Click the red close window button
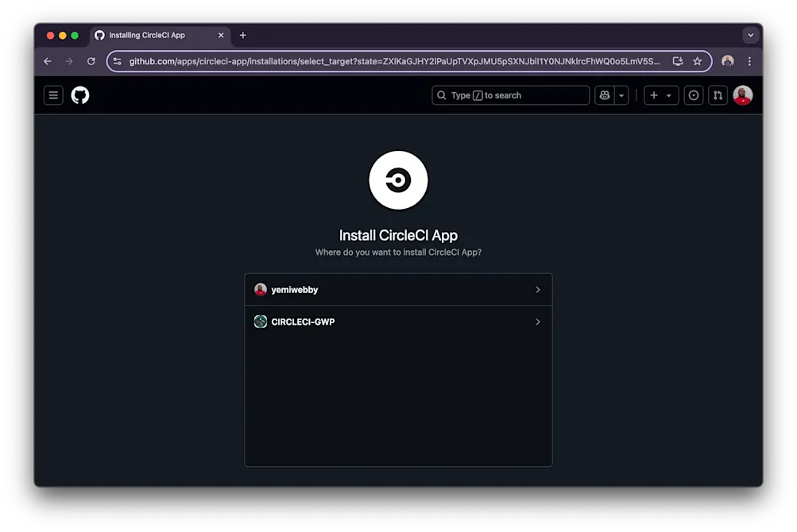 (x=50, y=35)
